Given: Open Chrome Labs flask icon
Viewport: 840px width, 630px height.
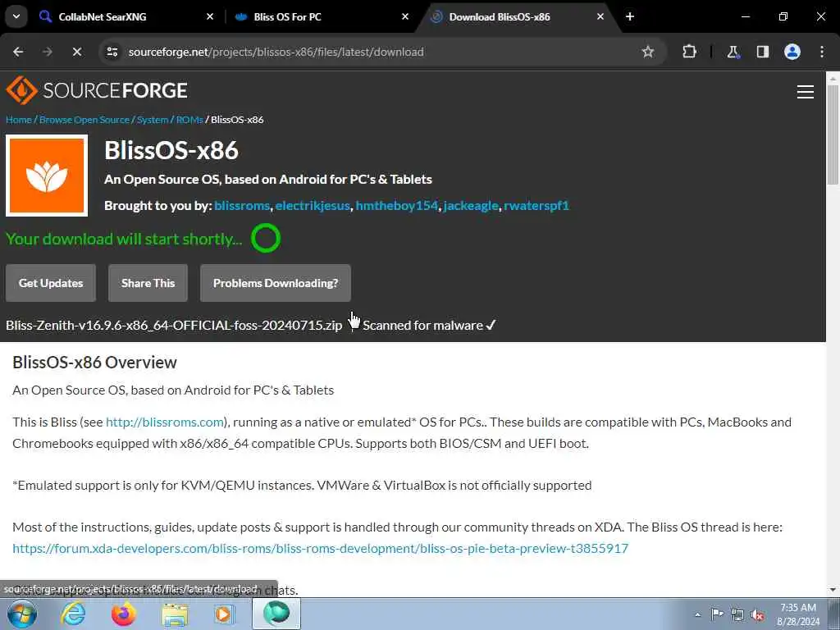Looking at the screenshot, I should coord(733,52).
